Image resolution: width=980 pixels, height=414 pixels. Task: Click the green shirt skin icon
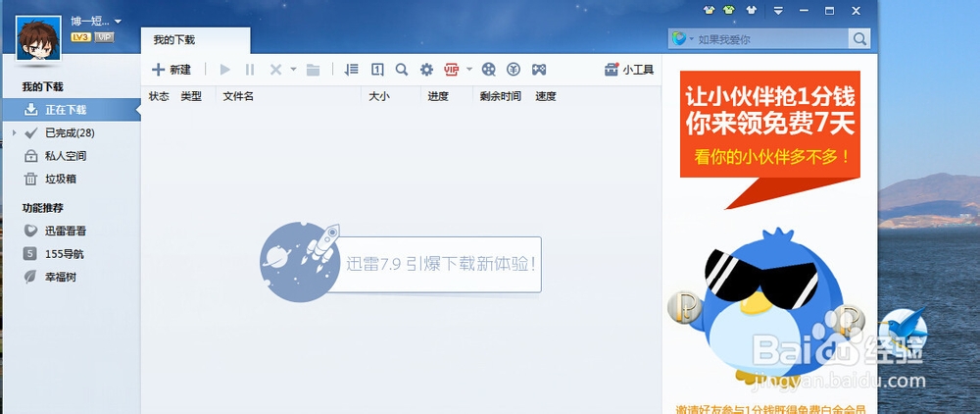tap(729, 10)
